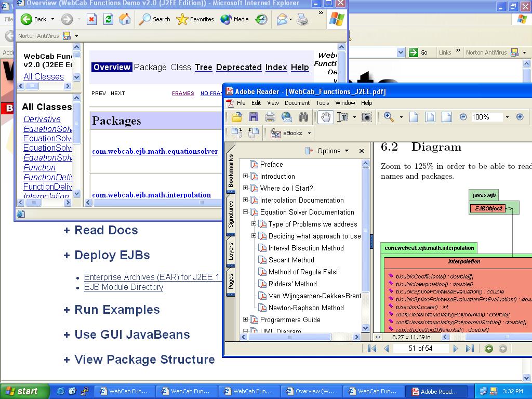This screenshot has height=399, width=532.
Task: Click the zoom out minus button
Action: tap(463, 117)
